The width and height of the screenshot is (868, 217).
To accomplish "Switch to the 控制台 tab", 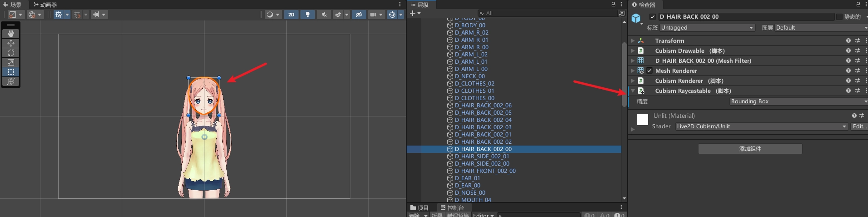I will (x=452, y=207).
